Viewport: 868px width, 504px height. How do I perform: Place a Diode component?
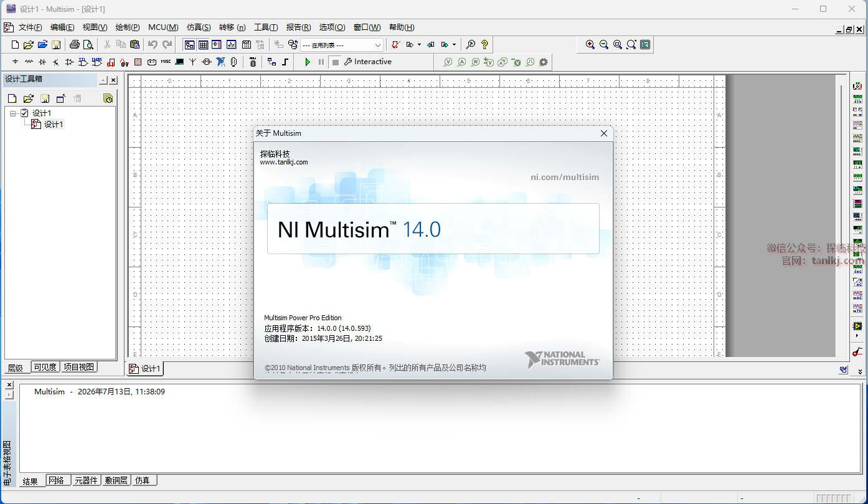coord(42,62)
